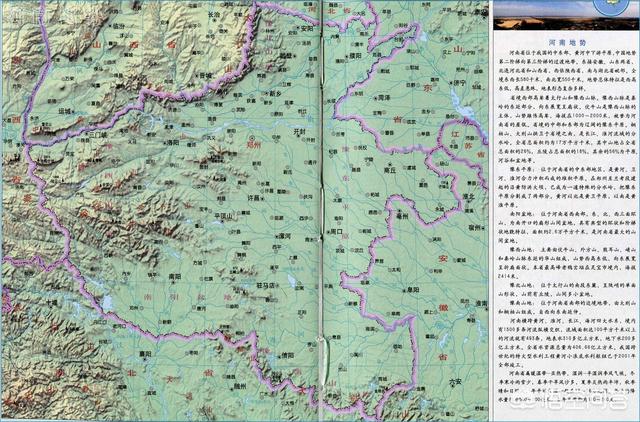The width and height of the screenshot is (640, 422).
Task: Click the Kaifeng (开封) city label
Action: coord(299,132)
